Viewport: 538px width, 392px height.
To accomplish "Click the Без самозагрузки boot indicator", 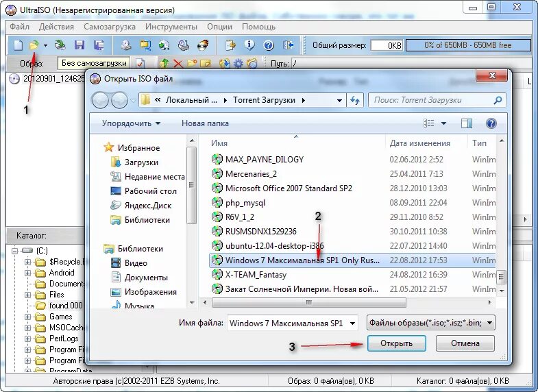I will 94,63.
